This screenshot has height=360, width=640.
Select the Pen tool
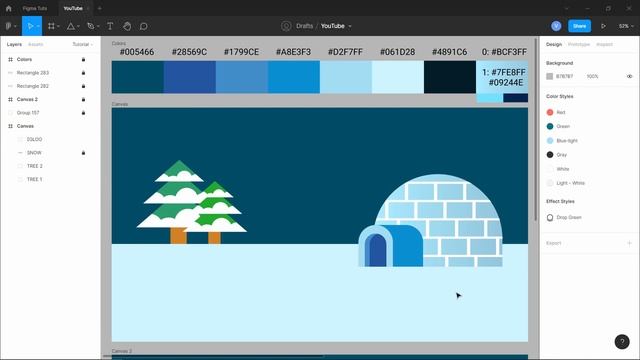pos(91,26)
